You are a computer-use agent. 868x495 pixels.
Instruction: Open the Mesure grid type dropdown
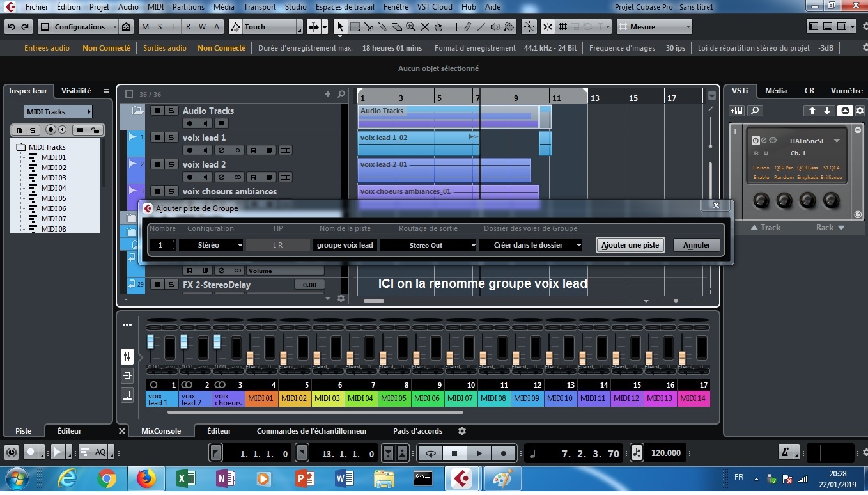coord(655,27)
